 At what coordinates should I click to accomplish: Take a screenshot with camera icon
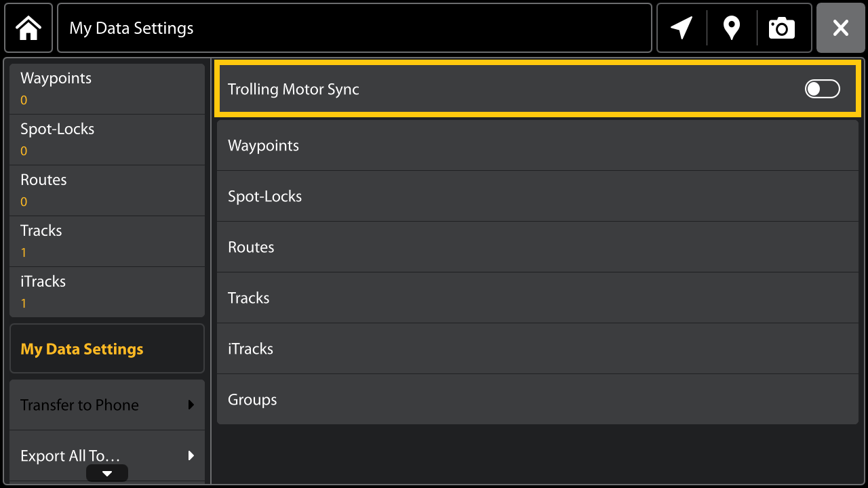(782, 28)
